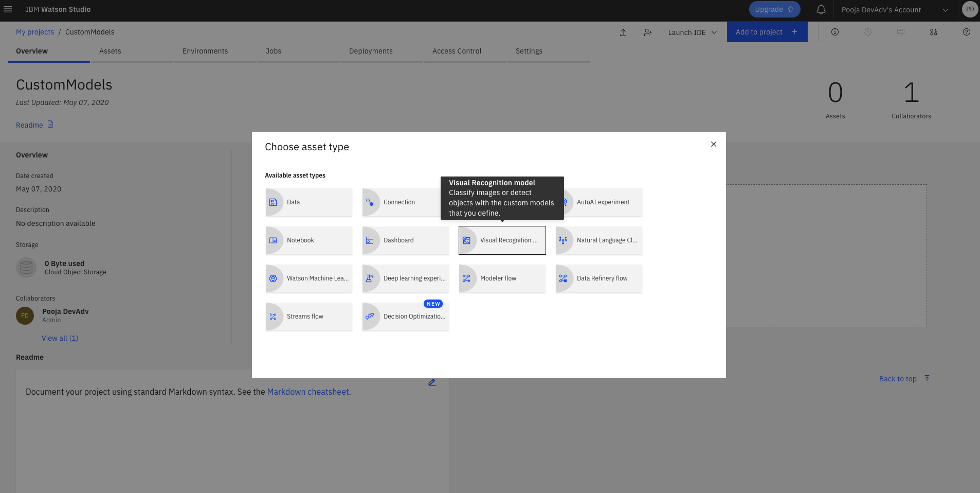Click the 1 Collaborators counter
Viewport: 980px width, 493px height.
pos(911,100)
